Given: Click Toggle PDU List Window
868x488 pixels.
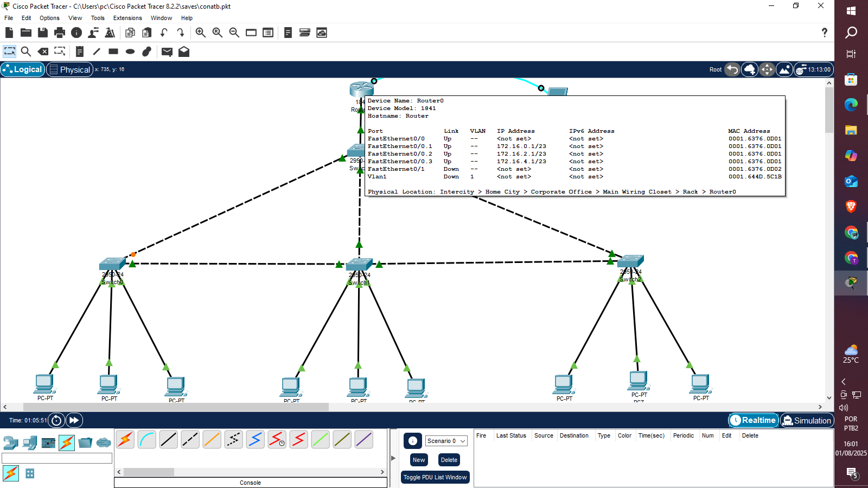Looking at the screenshot, I should pos(435,477).
